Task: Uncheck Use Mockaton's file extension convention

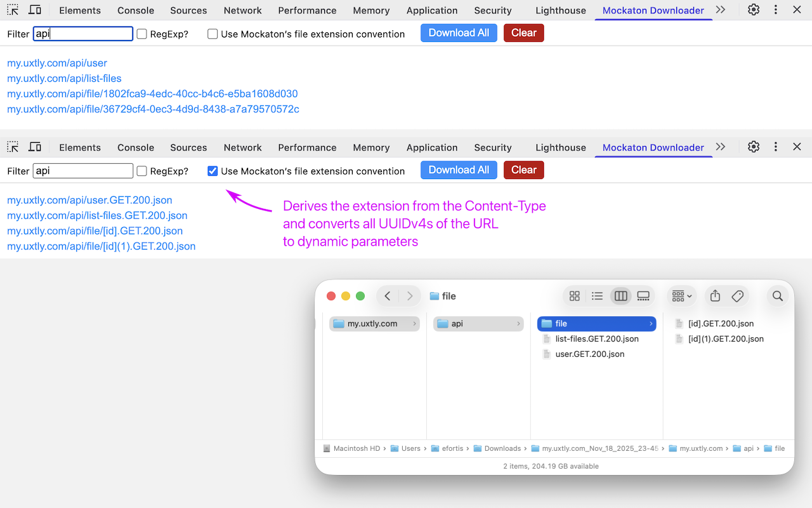Action: pos(213,170)
